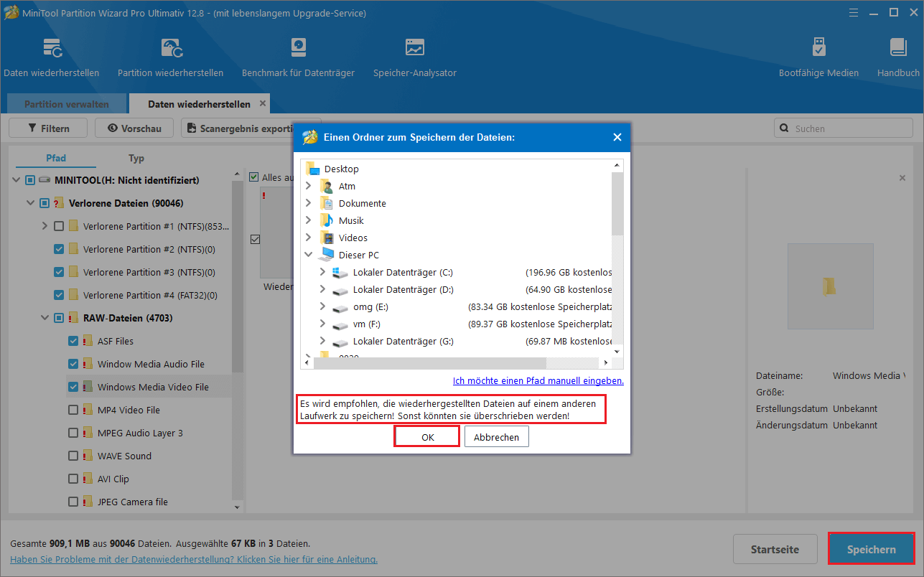The width and height of the screenshot is (924, 577).
Task: Select the Daten wiederherstellen tab
Action: click(199, 104)
